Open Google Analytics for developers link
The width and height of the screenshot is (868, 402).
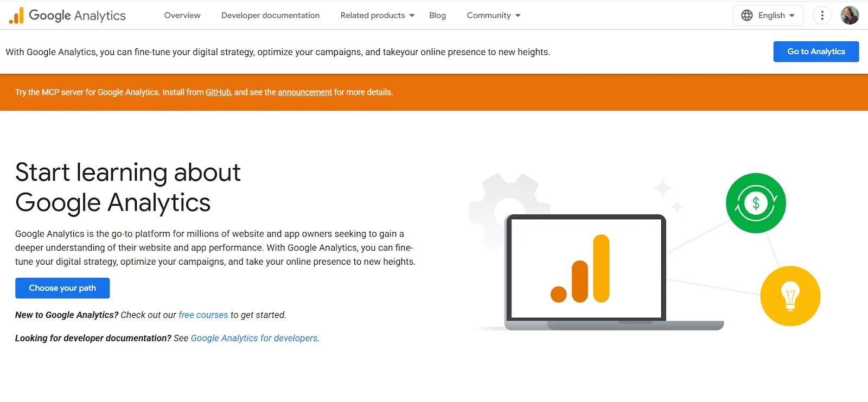coord(254,338)
